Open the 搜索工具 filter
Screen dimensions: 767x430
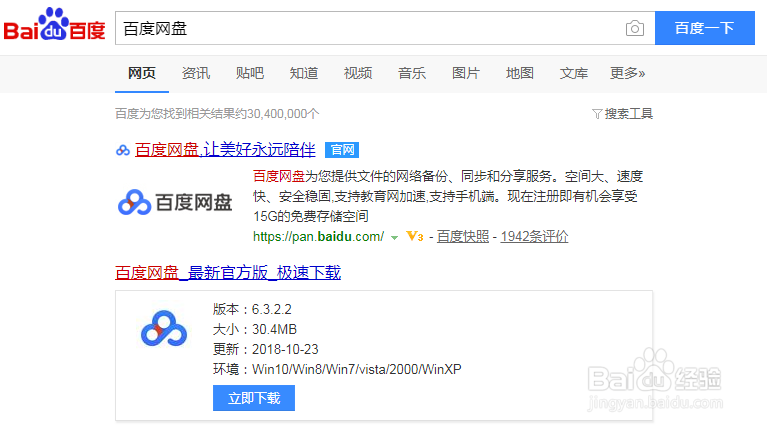[x=622, y=114]
